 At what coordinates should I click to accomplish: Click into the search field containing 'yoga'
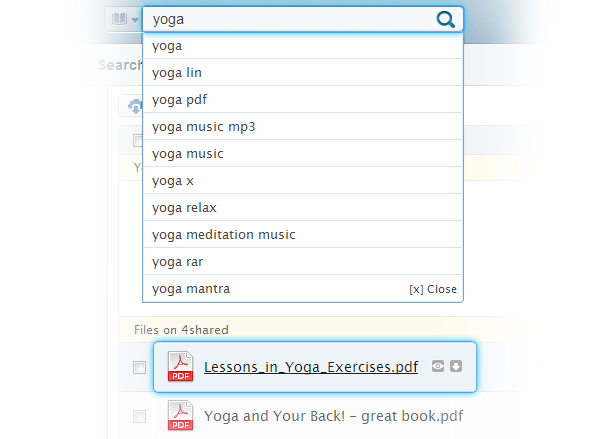[x=289, y=20]
